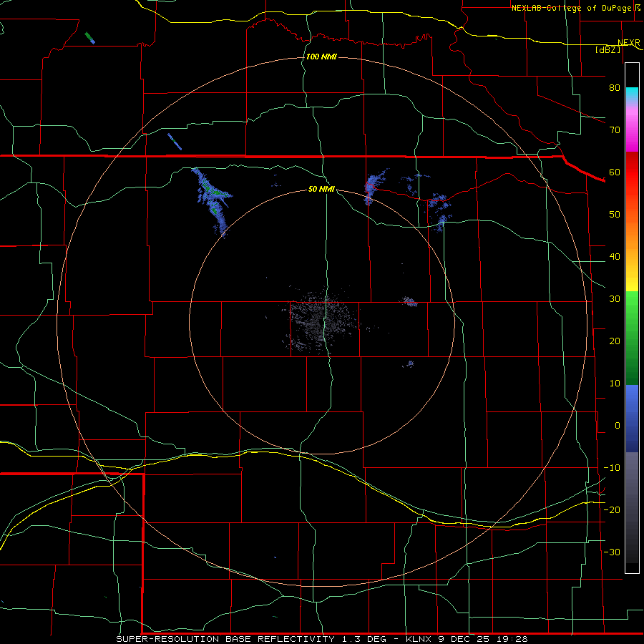Click the "19:28" timestamp in the caption
This screenshot has height=644, width=644.
[512, 639]
